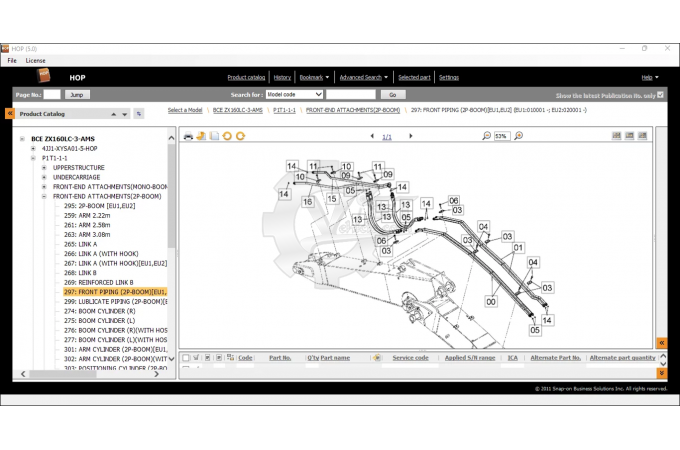Rotate the diagram counterclockwise
680x450 pixels.
[227, 136]
